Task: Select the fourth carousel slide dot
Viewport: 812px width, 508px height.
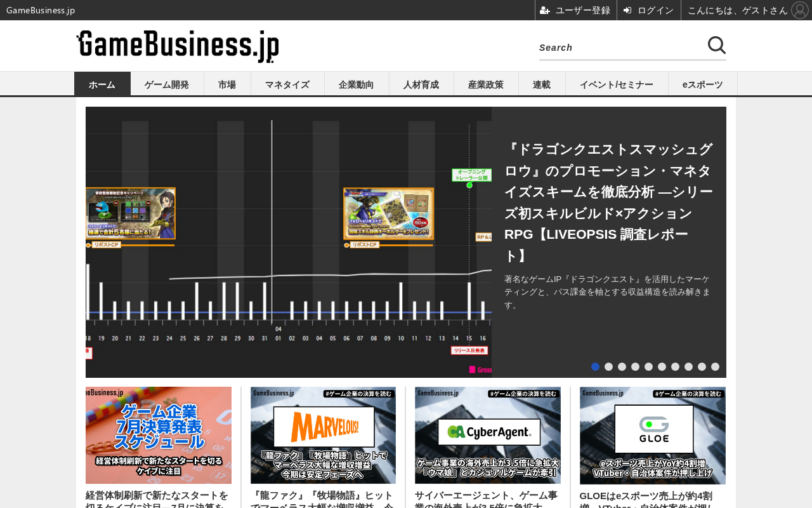Action: click(x=635, y=366)
